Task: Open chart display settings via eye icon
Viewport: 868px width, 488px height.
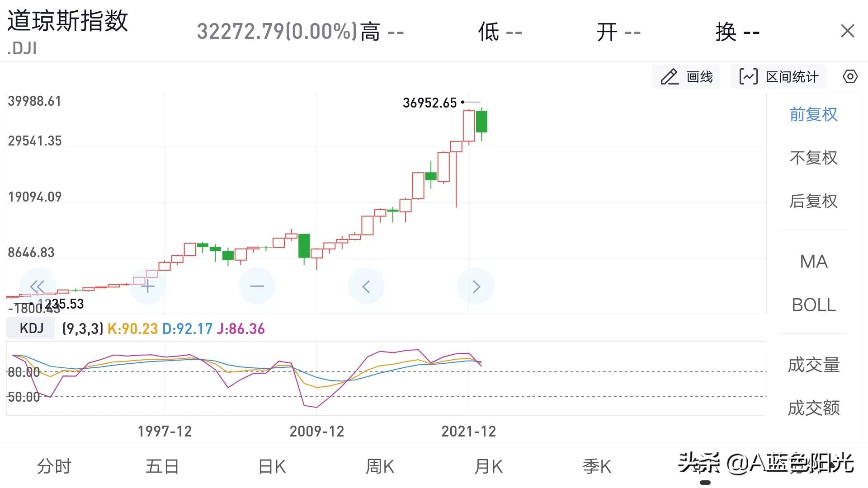Action: point(849,76)
